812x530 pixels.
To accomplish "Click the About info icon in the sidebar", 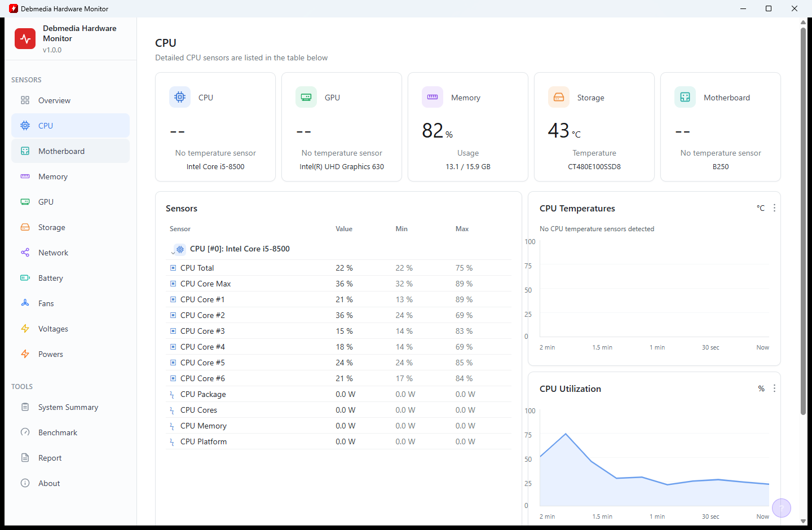I will pyautogui.click(x=25, y=483).
